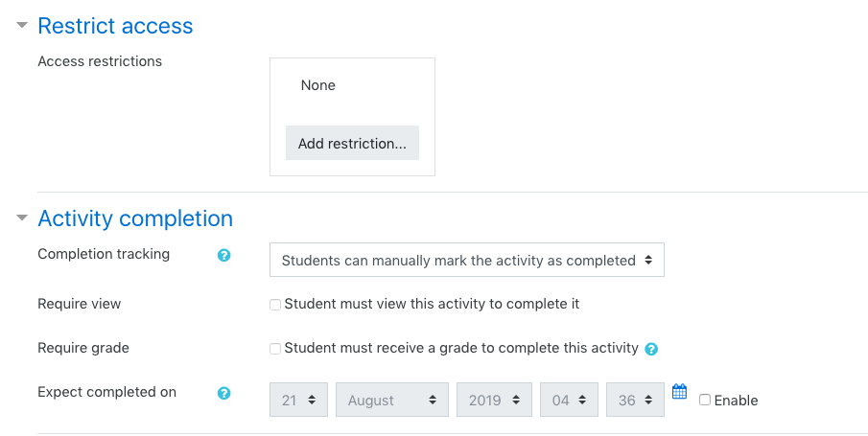Enable the Expect completed on date
868x436 pixels.
705,400
